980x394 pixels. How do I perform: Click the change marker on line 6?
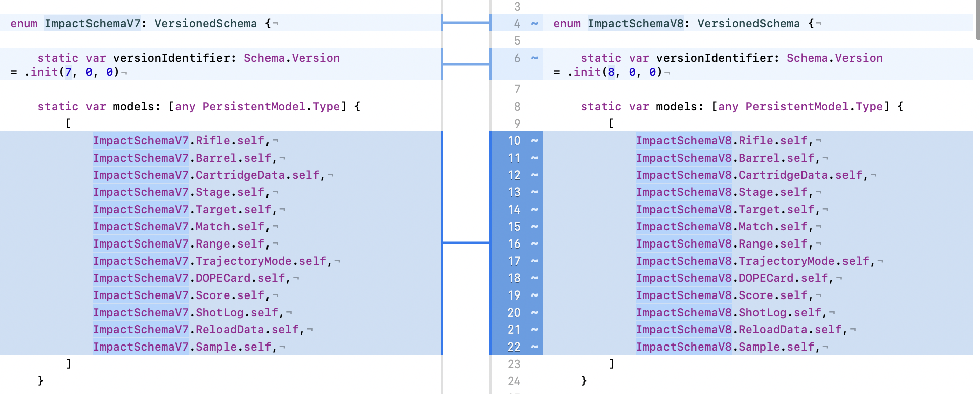click(534, 58)
